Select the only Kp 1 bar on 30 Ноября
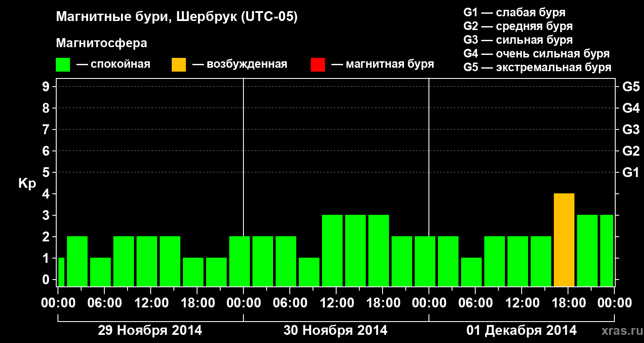The width and height of the screenshot is (644, 343). pos(309,272)
